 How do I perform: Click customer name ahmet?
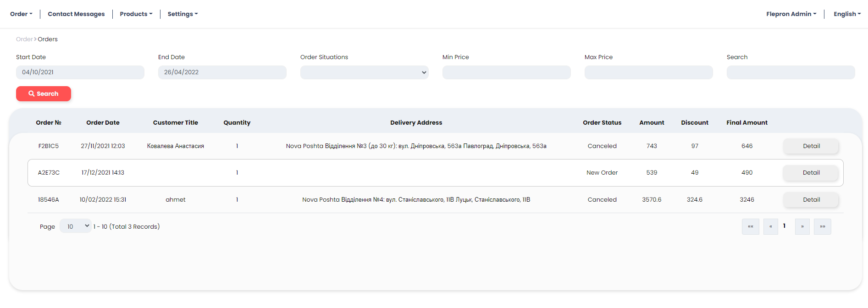pyautogui.click(x=176, y=199)
